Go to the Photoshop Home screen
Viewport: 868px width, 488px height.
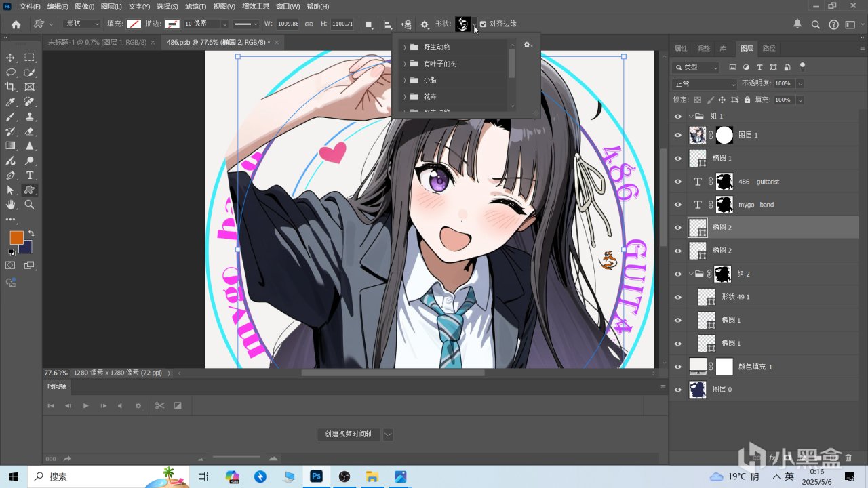16,24
